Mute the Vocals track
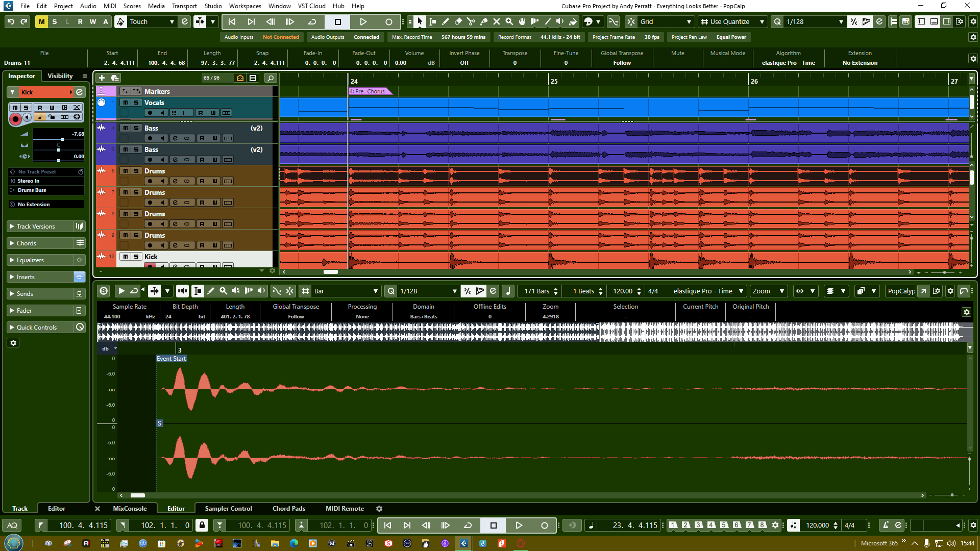 pyautogui.click(x=125, y=103)
